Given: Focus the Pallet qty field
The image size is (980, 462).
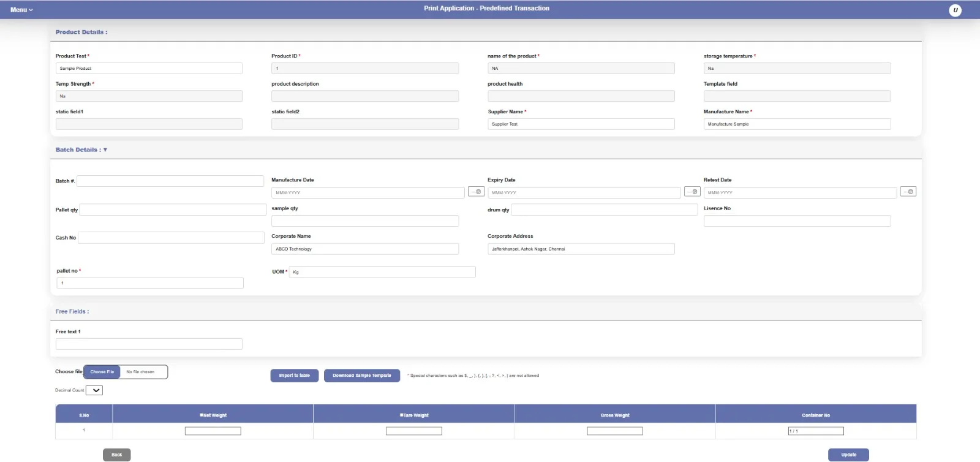Looking at the screenshot, I should (173, 210).
